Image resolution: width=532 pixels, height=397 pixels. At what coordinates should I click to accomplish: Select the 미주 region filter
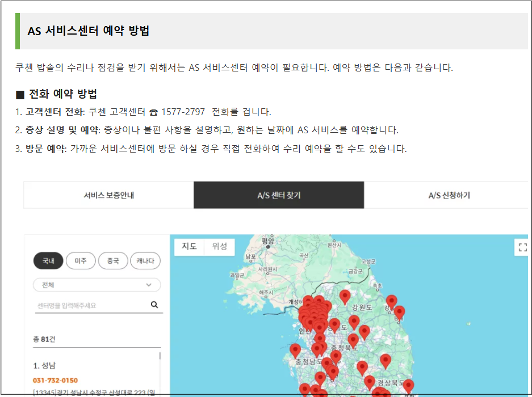tap(81, 261)
